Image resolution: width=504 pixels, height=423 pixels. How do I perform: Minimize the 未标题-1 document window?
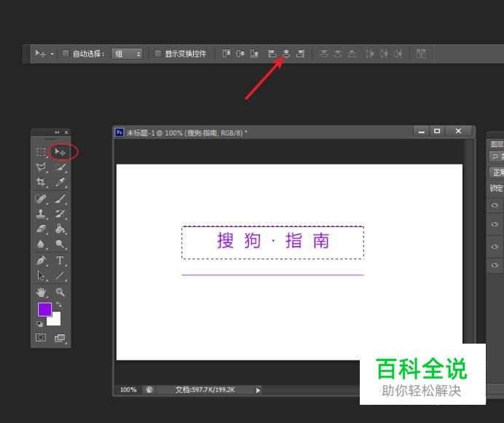coord(422,131)
